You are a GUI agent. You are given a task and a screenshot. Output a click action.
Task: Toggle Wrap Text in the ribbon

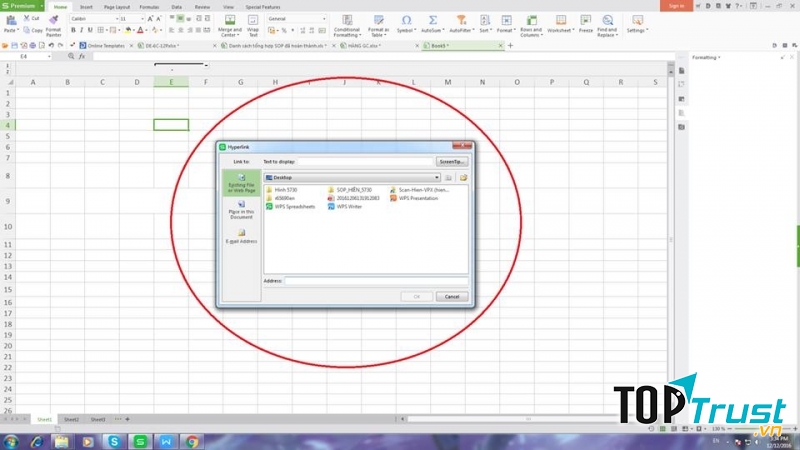coord(253,24)
